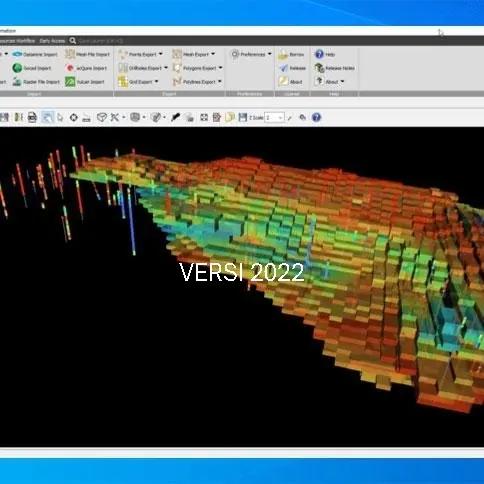The image size is (484, 484).
Task: Open Raster File Import
Action: pyautogui.click(x=36, y=82)
